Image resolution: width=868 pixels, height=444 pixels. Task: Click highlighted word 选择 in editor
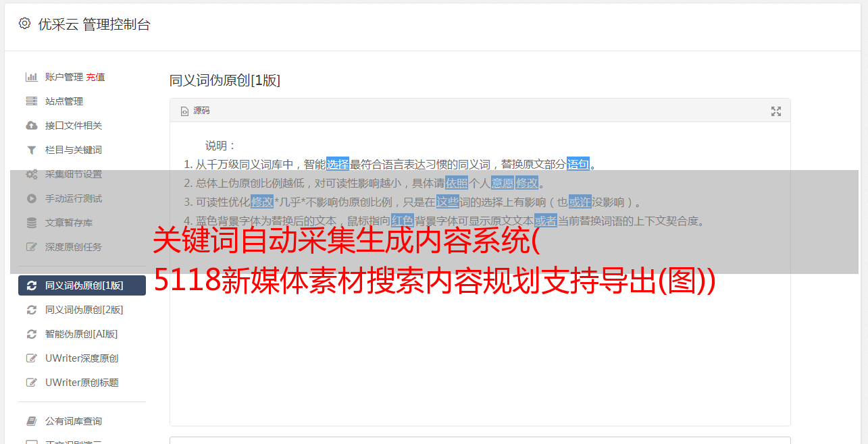[x=338, y=164]
